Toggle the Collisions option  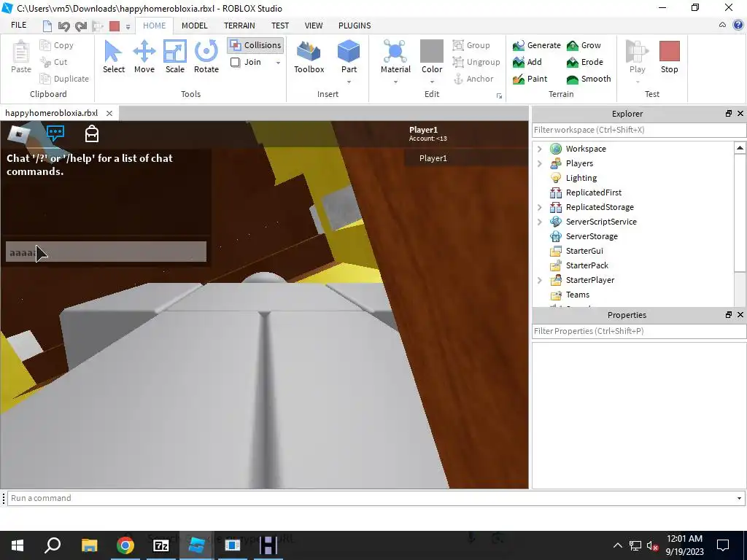pos(255,45)
